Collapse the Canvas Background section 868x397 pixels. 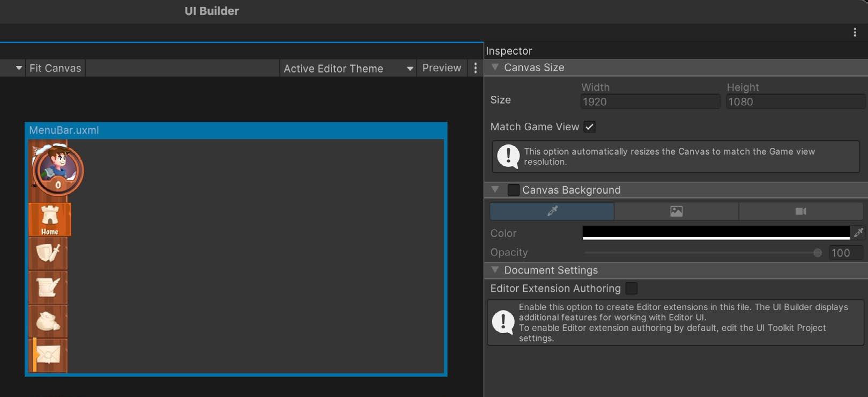(x=495, y=190)
